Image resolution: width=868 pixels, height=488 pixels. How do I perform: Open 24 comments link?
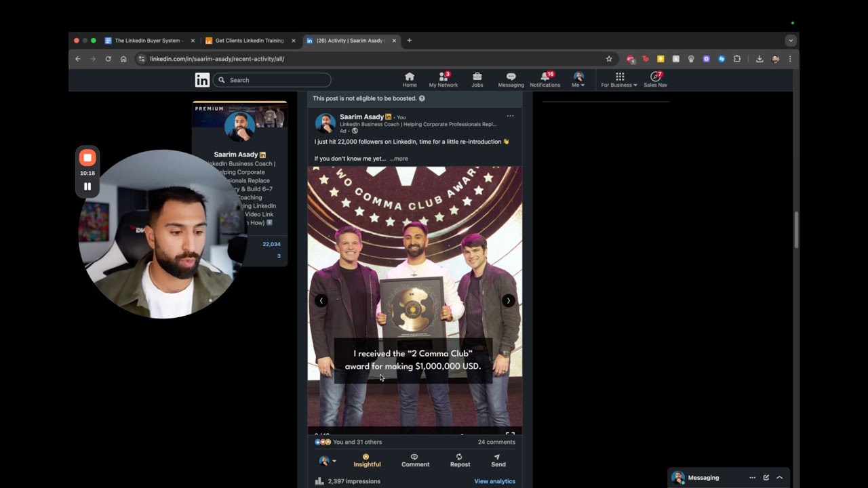click(496, 442)
